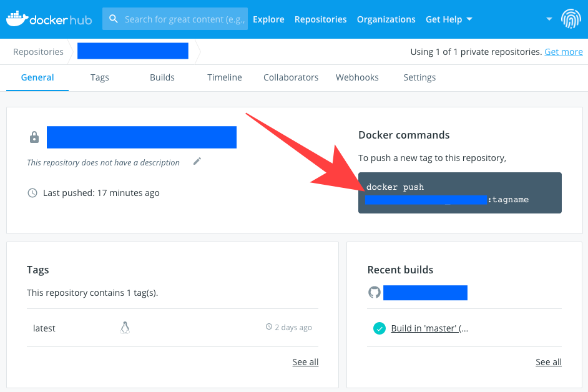Switch to the Builds tab
This screenshot has width=588, height=392.
pyautogui.click(x=162, y=77)
